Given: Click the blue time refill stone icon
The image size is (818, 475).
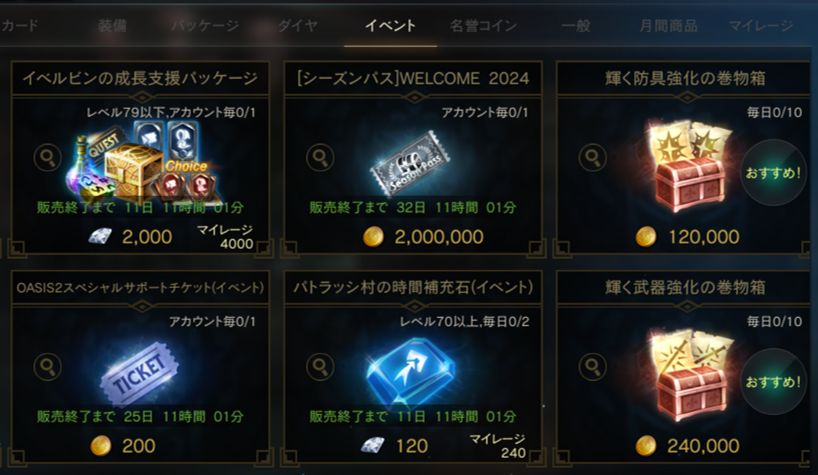Looking at the screenshot, I should pyautogui.click(x=411, y=370).
